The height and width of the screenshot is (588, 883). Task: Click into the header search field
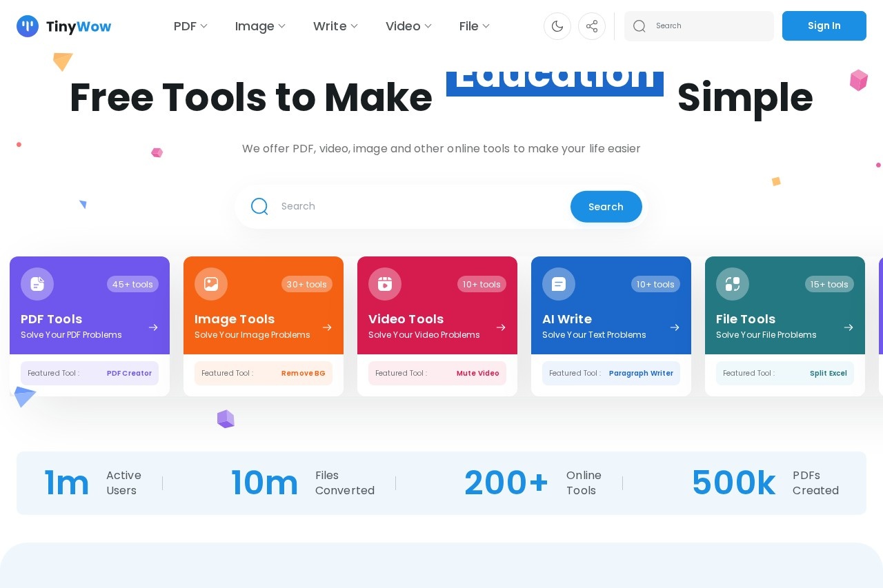coord(711,26)
